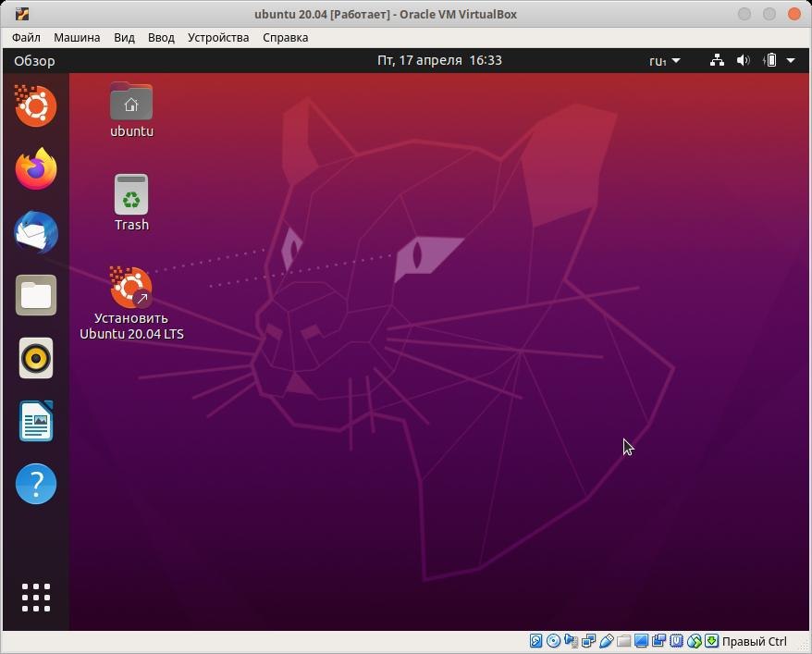Viewport: 812px width, 654px height.
Task: Click the wired network icon in top bar
Action: tap(717, 60)
